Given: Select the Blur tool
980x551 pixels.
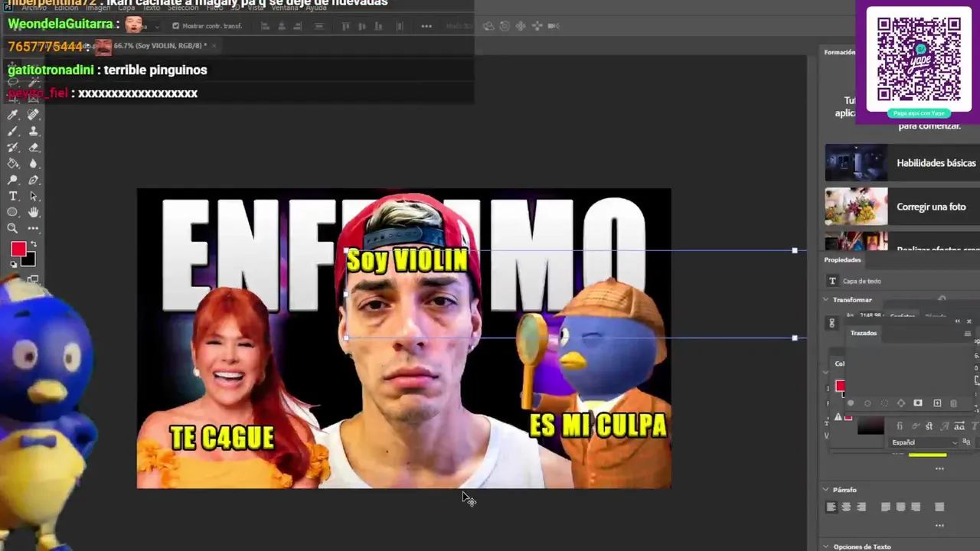Looking at the screenshot, I should 34,164.
